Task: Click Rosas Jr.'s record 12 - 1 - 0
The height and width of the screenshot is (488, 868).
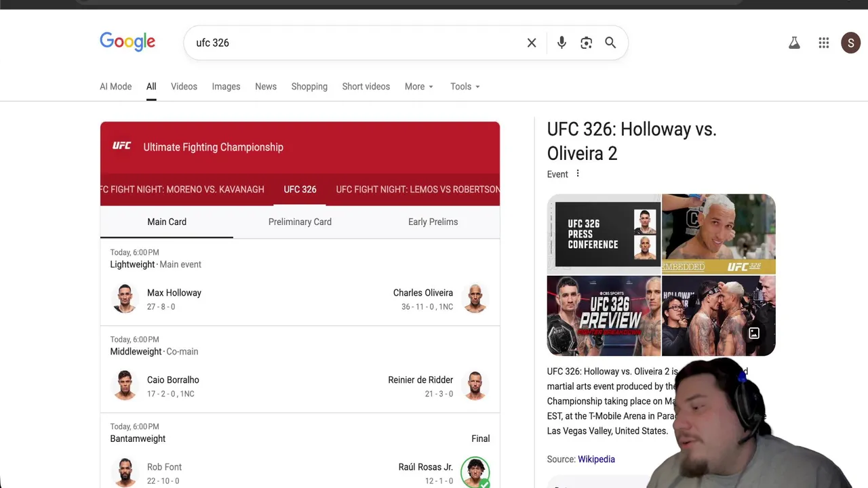Action: click(439, 481)
